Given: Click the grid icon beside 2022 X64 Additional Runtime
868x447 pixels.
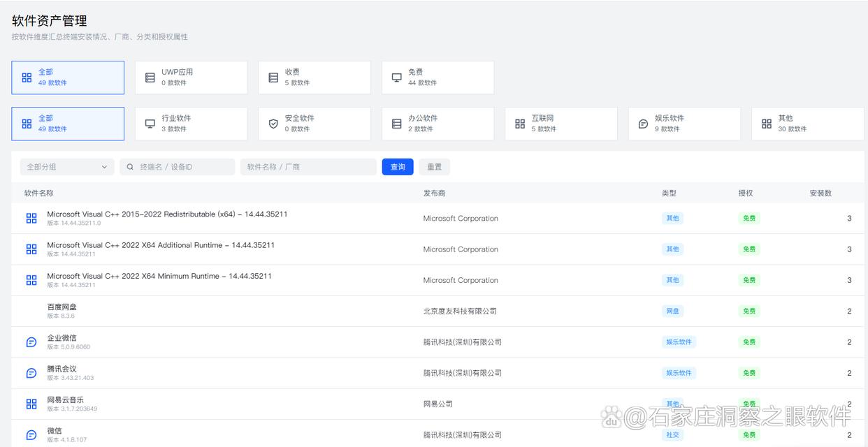Looking at the screenshot, I should pos(31,249).
